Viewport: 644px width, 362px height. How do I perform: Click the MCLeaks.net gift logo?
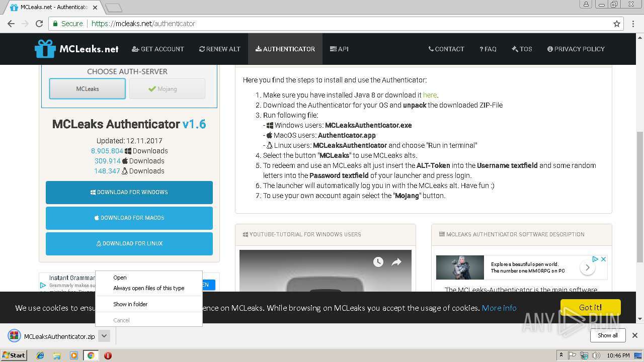(x=45, y=49)
